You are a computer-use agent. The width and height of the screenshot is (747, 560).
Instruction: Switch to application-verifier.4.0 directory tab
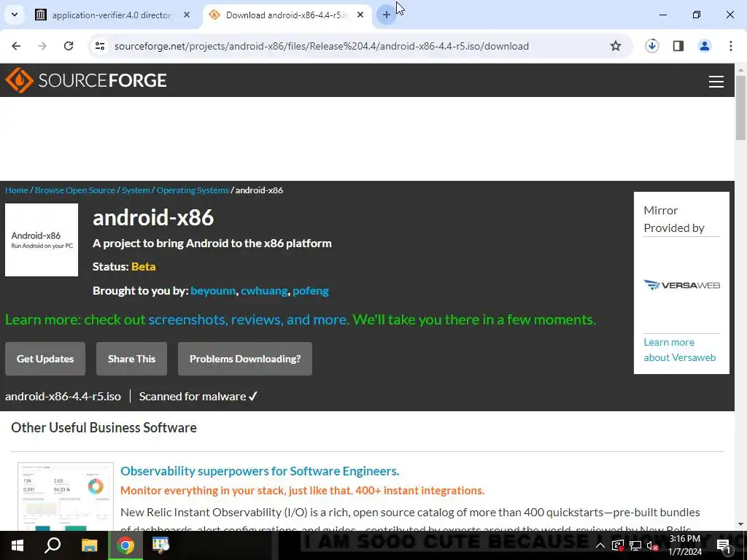pos(112,15)
